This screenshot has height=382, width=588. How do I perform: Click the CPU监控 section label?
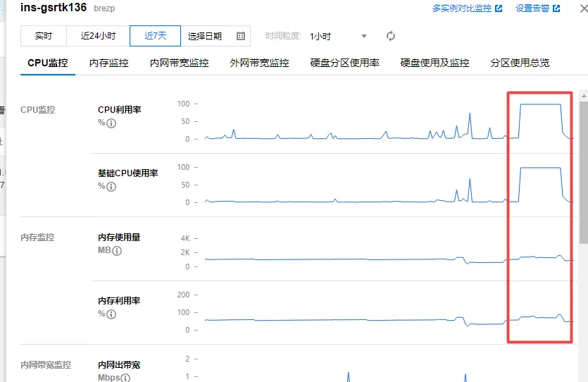click(x=38, y=109)
